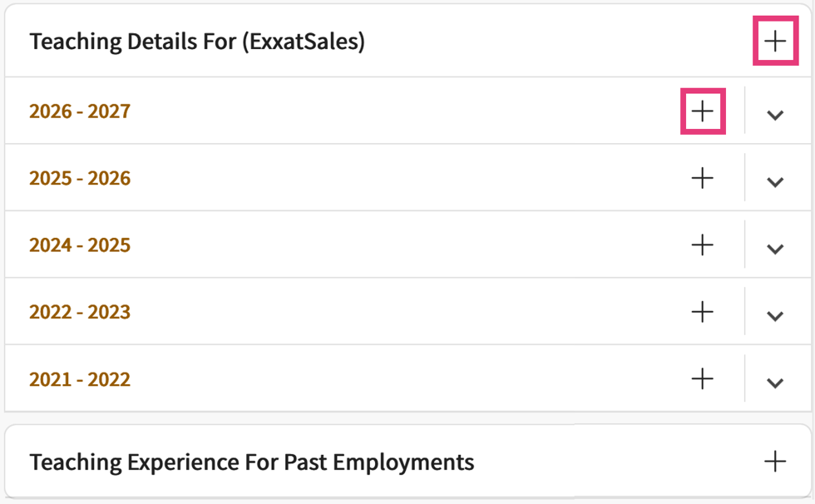The width and height of the screenshot is (815, 504).
Task: Click the plus icon for 2026 - 2027
Action: point(703,111)
